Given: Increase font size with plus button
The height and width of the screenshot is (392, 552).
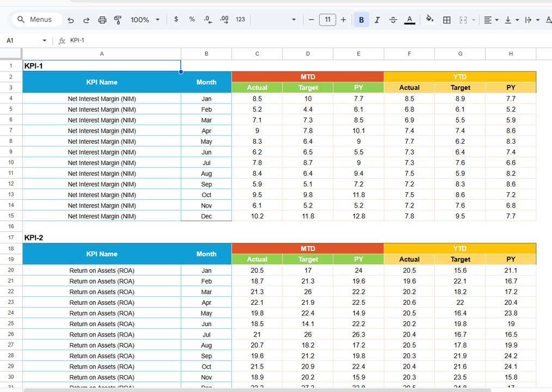Looking at the screenshot, I should (x=343, y=20).
